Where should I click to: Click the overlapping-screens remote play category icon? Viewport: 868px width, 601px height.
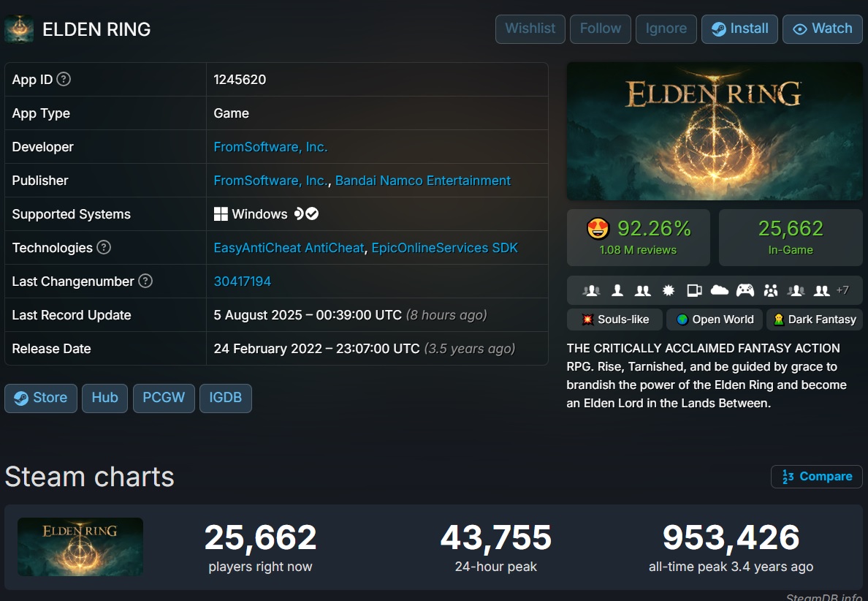tap(694, 290)
